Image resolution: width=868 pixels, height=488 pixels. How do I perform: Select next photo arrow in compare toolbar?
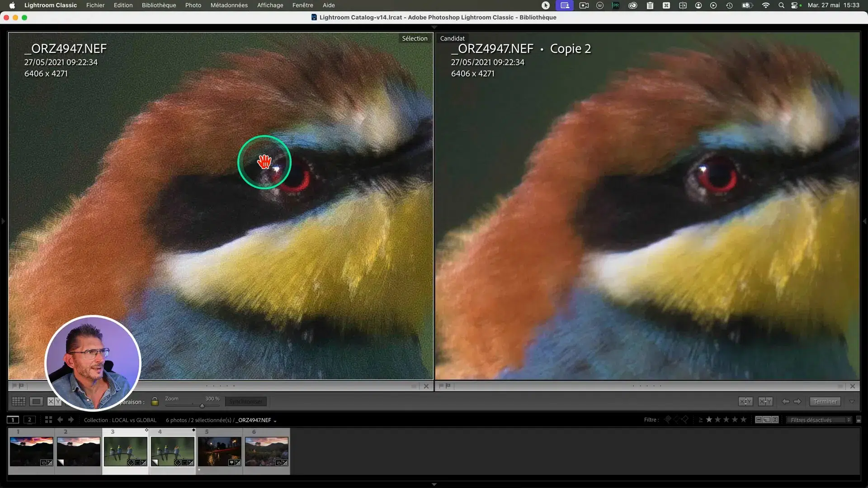(797, 401)
